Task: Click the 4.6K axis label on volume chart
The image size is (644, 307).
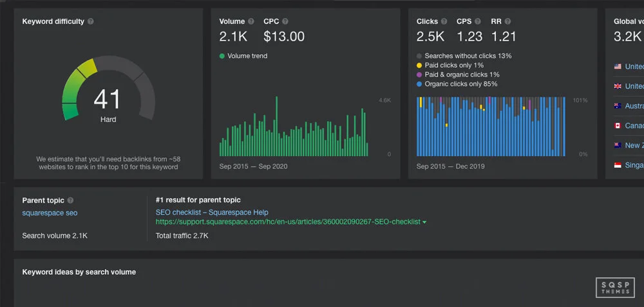Action: [x=385, y=101]
